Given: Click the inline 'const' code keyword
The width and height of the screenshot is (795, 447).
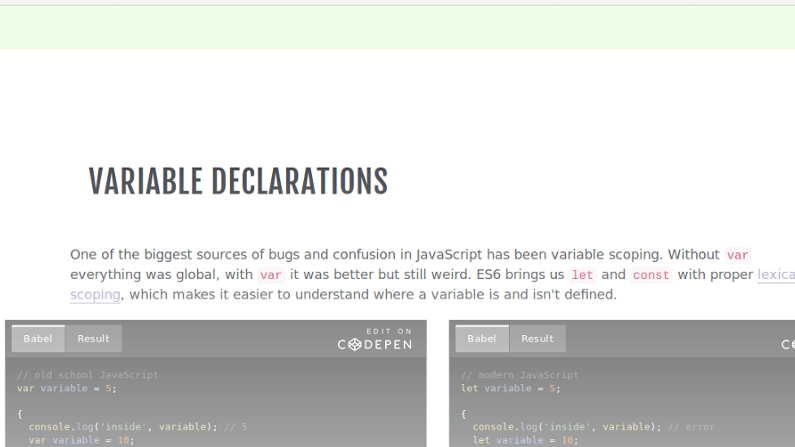Looking at the screenshot, I should (651, 275).
